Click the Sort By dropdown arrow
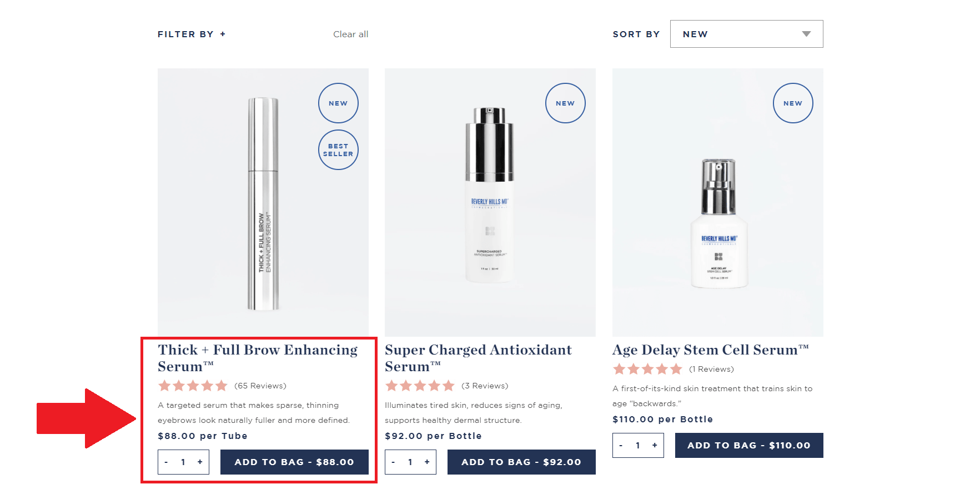 point(806,34)
